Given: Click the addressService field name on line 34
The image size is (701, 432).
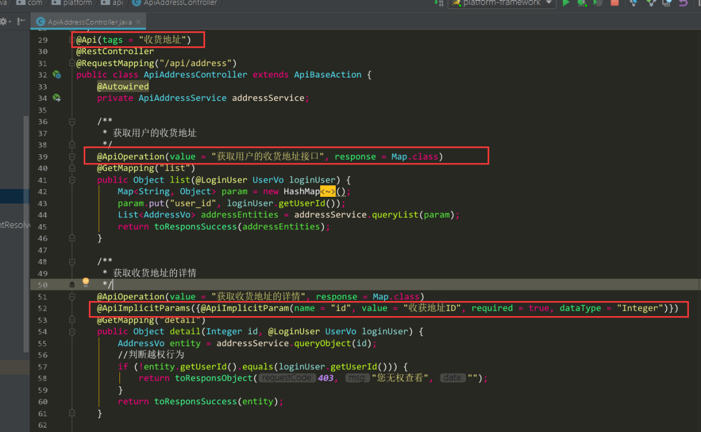Looking at the screenshot, I should [x=268, y=98].
